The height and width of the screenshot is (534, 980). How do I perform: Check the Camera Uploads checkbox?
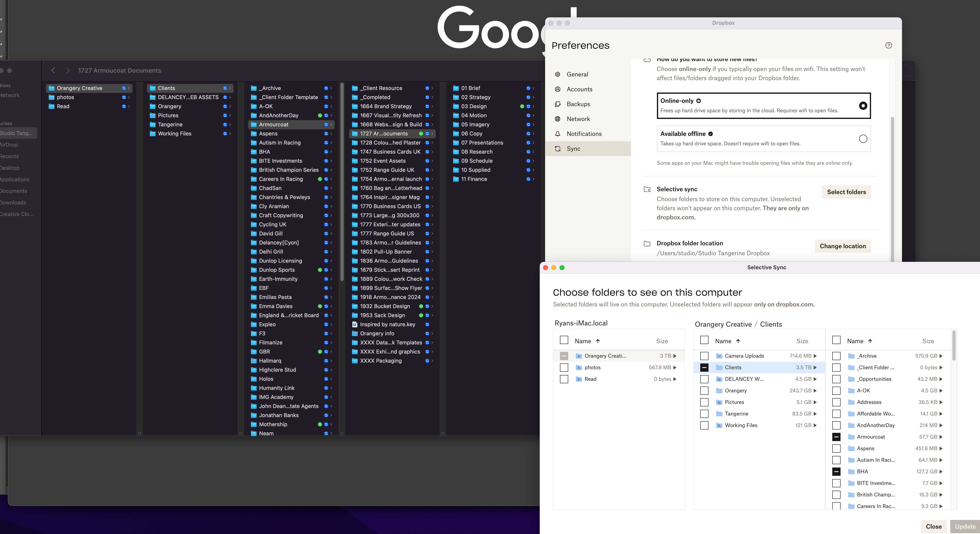coord(704,356)
